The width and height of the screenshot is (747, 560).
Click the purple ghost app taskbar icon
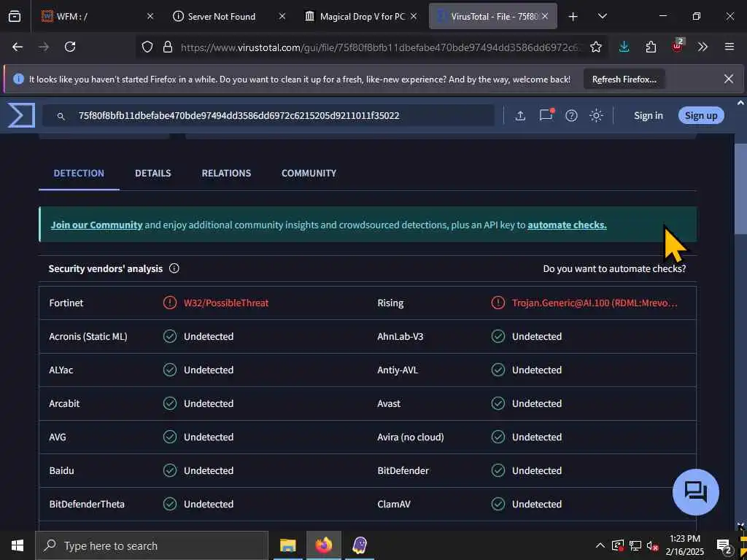pos(359,545)
